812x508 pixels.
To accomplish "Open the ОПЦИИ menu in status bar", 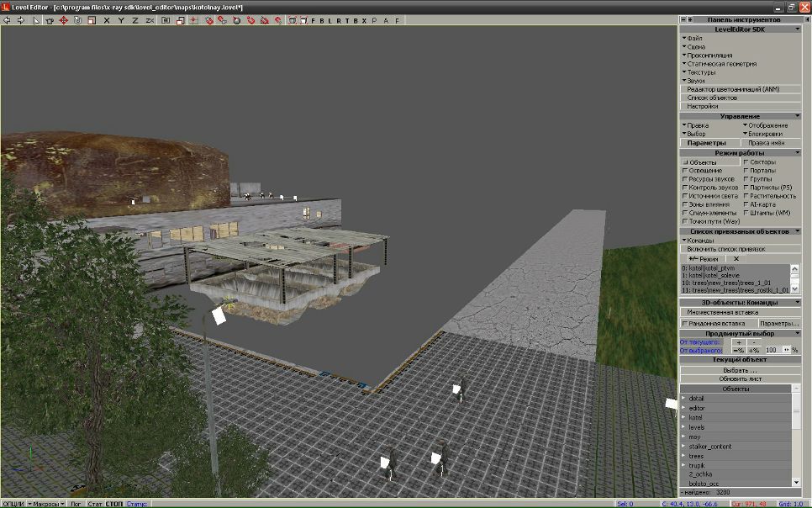I will pos(13,504).
